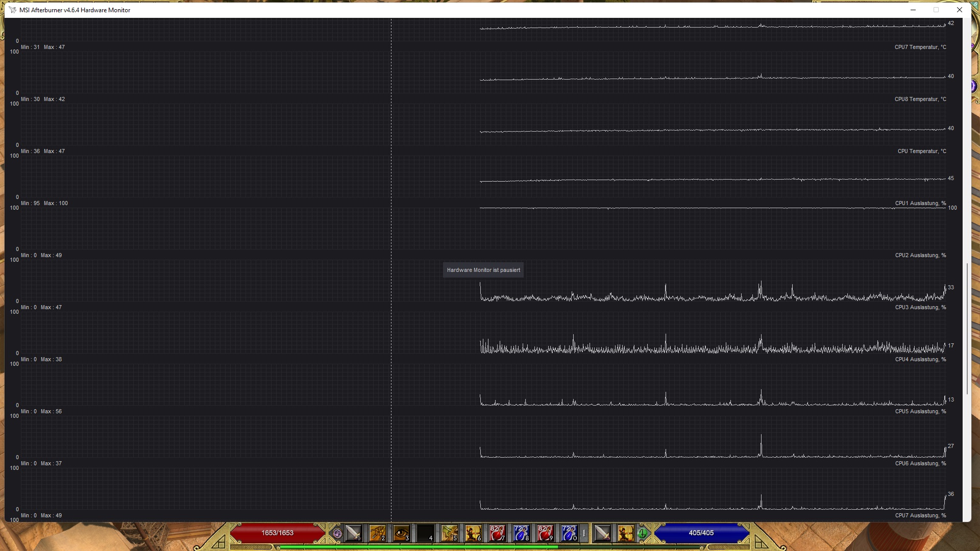Select the secondary sword weapon slot
Screen dimensions: 980x551
(x=602, y=534)
